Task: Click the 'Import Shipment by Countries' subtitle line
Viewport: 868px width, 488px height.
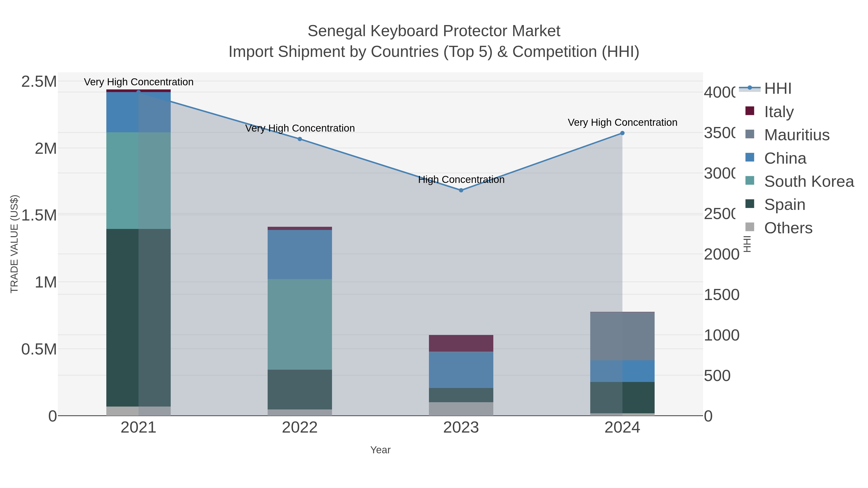Action: point(434,52)
